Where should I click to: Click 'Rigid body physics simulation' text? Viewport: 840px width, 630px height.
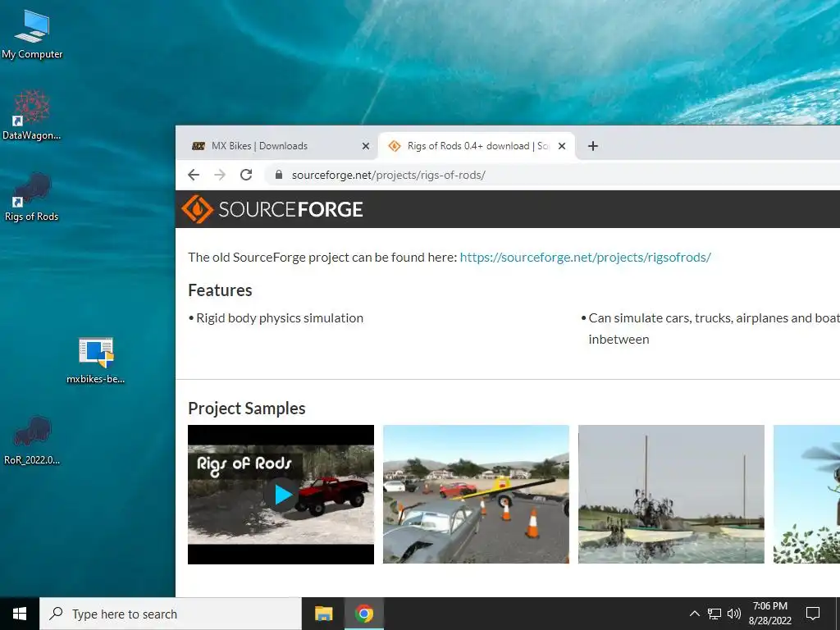tap(280, 318)
